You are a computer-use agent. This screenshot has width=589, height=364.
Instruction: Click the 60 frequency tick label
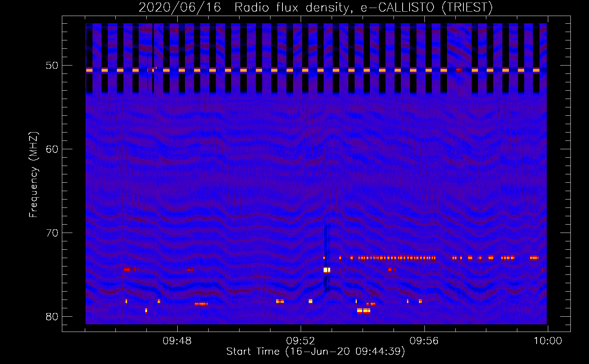coord(52,149)
